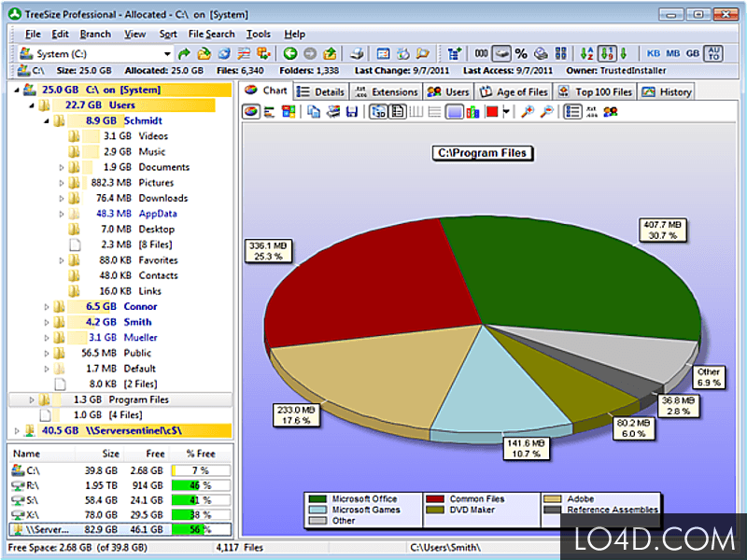
Task: Click the chart users icon
Action: click(611, 112)
